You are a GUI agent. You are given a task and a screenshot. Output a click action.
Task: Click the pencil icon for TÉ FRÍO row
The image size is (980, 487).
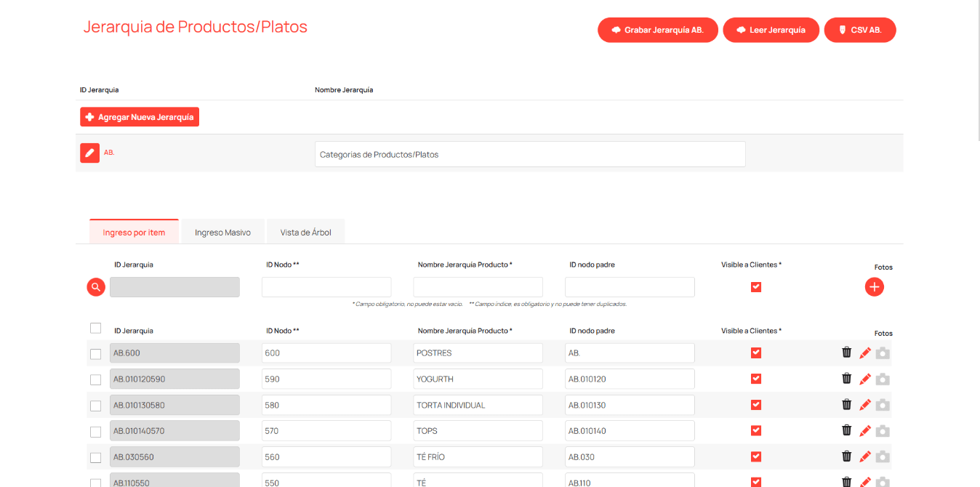point(864,456)
